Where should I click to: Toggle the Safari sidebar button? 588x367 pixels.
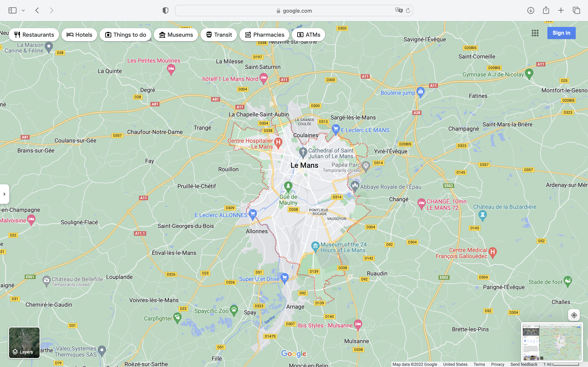(x=12, y=10)
